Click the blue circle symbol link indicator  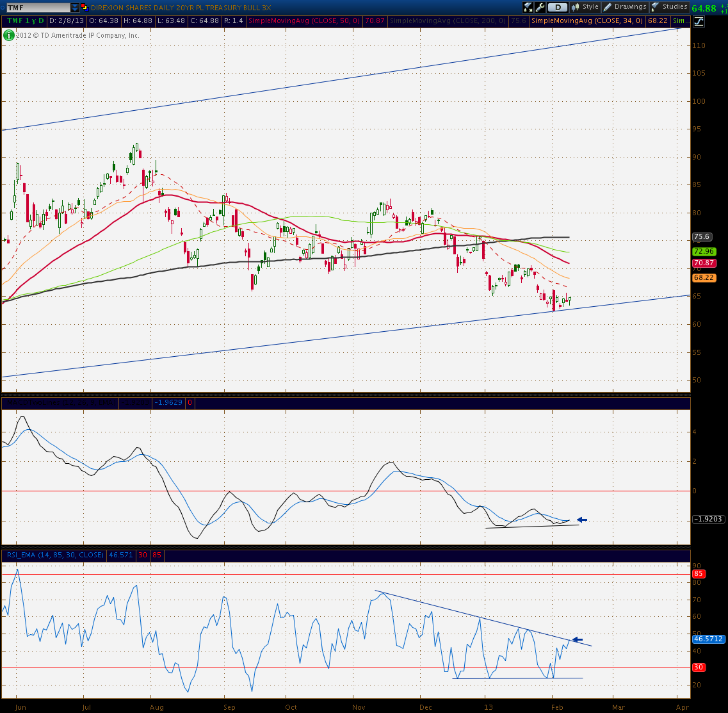coord(3,8)
